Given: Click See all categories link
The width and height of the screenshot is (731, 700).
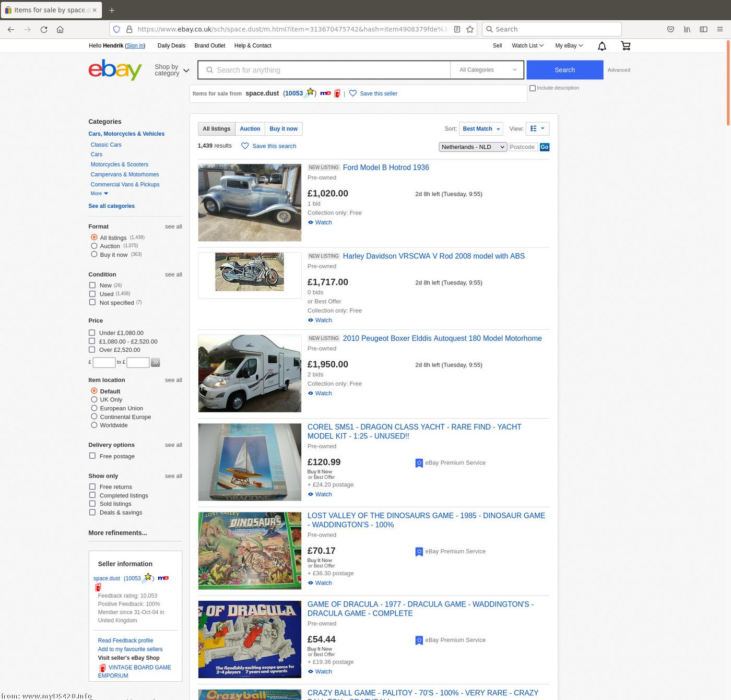Looking at the screenshot, I should (111, 206).
